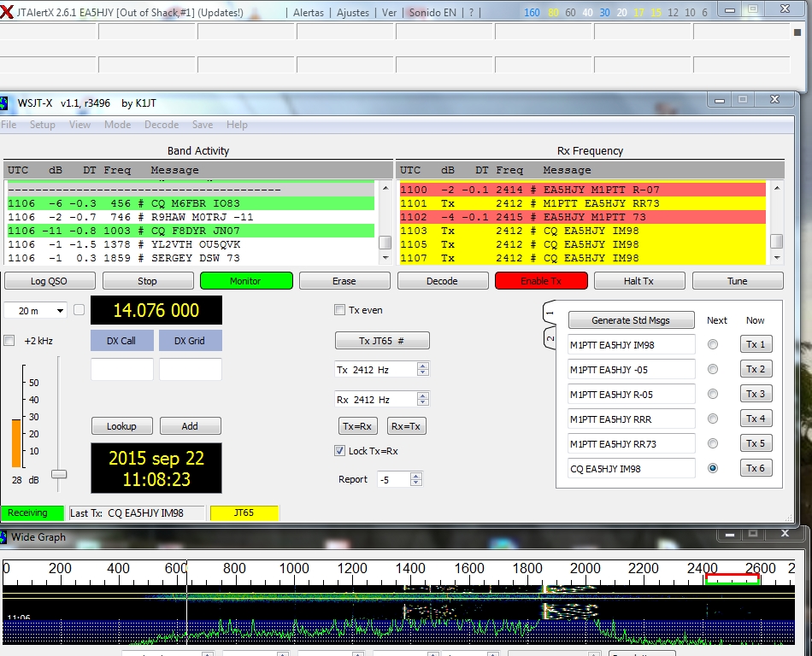Viewport: 812px width, 656px height.
Task: Click the CQ M6FBR IO83 decode line
Action: [x=191, y=203]
